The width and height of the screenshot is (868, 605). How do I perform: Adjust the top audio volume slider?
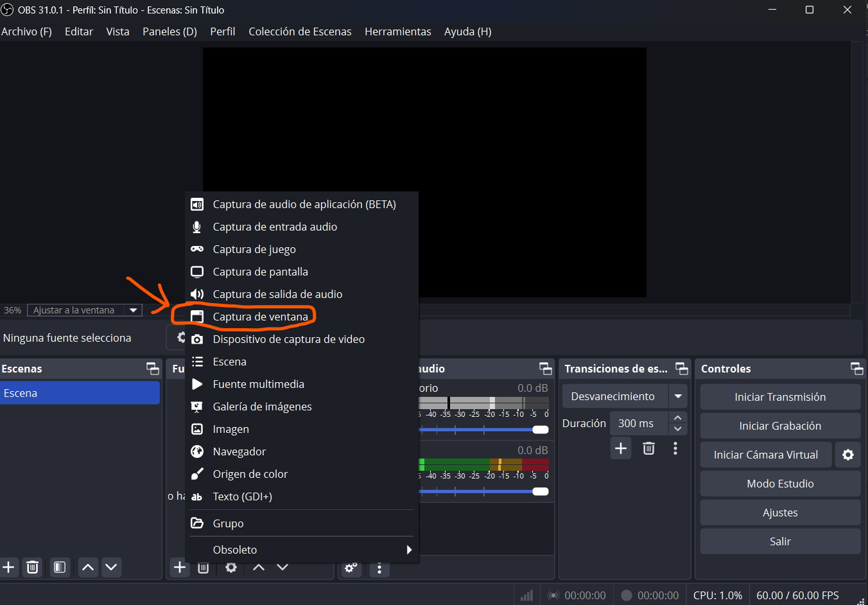pyautogui.click(x=540, y=430)
